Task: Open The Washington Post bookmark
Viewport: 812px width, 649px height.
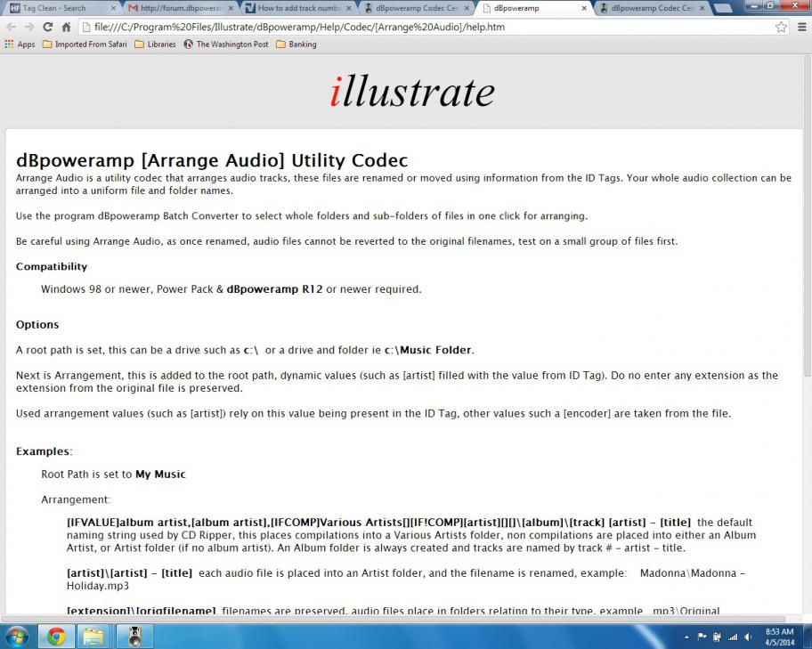Action: (226, 45)
